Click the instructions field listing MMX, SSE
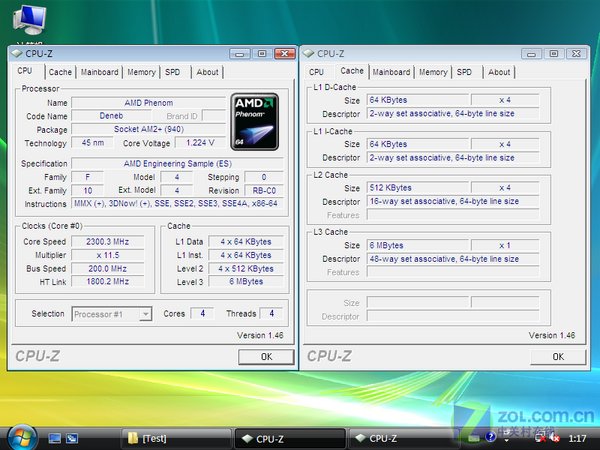The image size is (600, 450). tap(178, 204)
